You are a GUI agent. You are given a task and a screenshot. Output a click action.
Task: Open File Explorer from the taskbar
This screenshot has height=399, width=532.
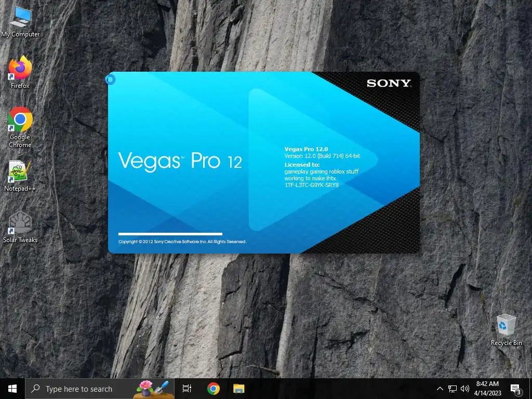(239, 389)
